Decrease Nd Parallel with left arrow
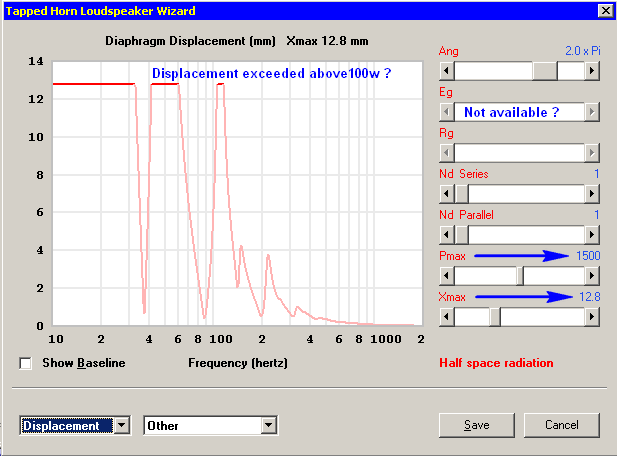 (x=447, y=235)
